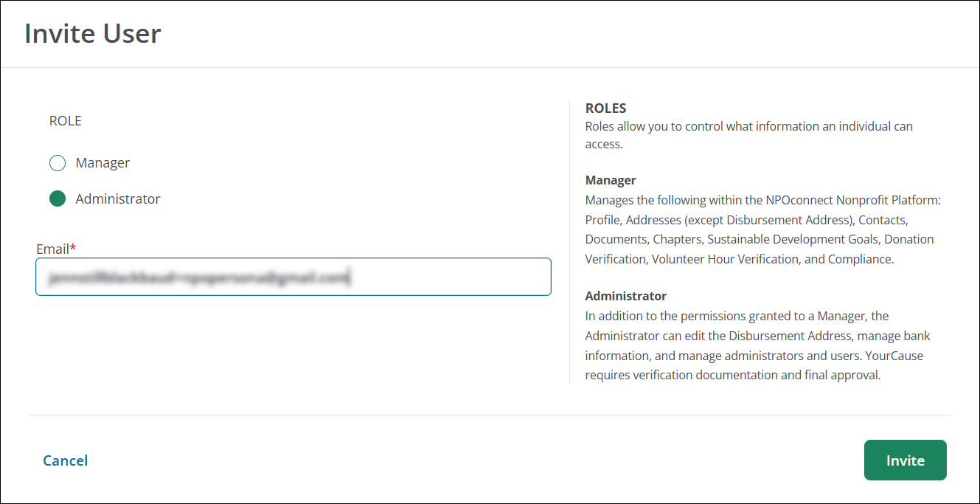The height and width of the screenshot is (504, 980).
Task: Click the ROLE section label above radio buttons
Action: (x=65, y=121)
